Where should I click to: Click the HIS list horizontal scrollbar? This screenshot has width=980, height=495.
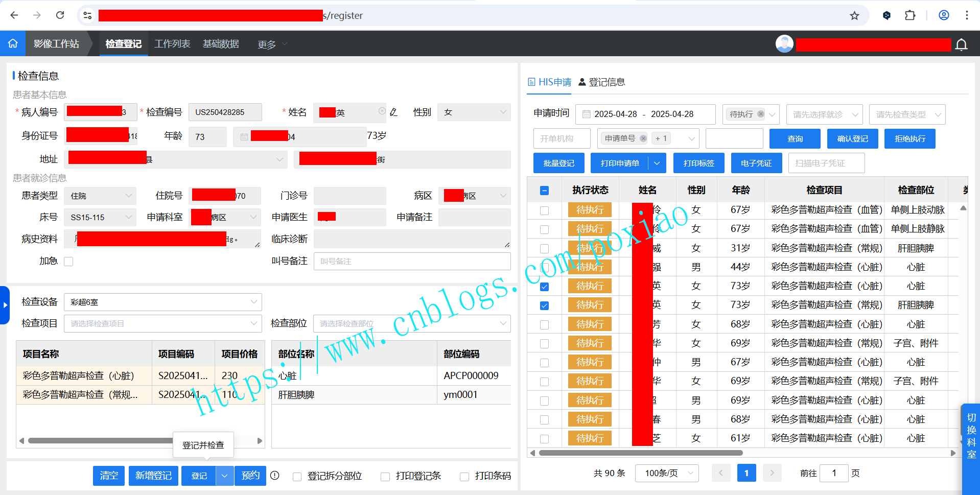pos(641,453)
